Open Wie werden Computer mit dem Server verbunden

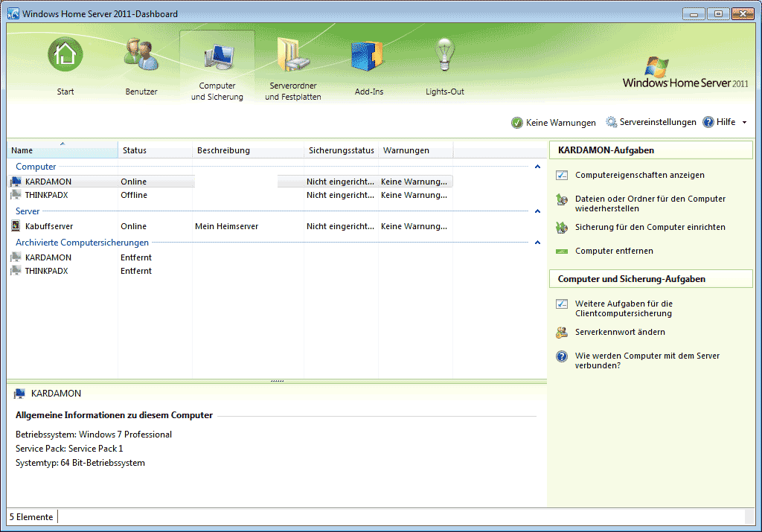click(647, 361)
